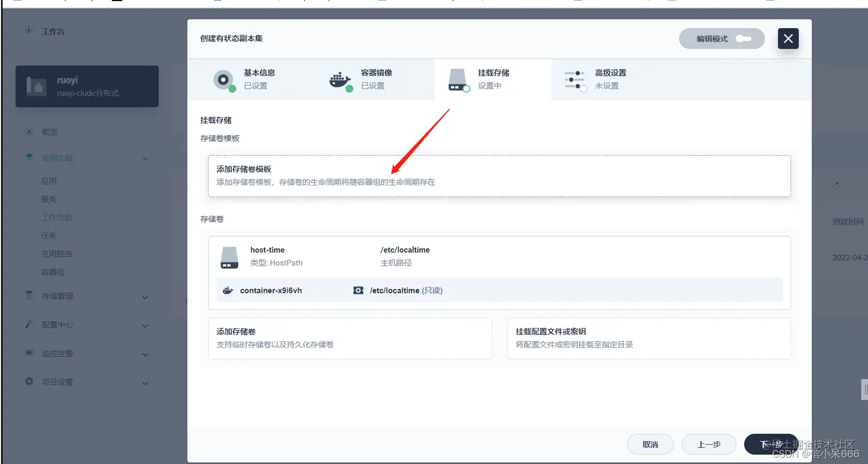Open 工作负载 under 应用负载

[57, 218]
